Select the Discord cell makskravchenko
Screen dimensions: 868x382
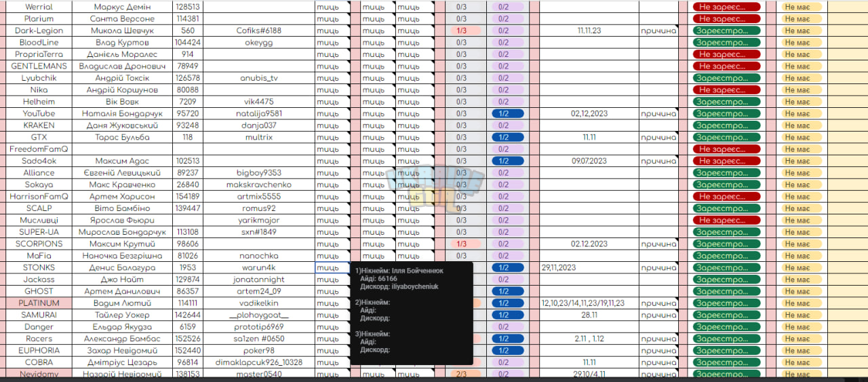click(259, 185)
